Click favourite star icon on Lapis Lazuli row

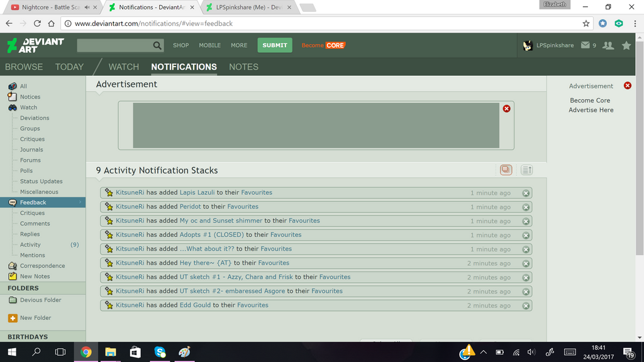click(x=108, y=192)
